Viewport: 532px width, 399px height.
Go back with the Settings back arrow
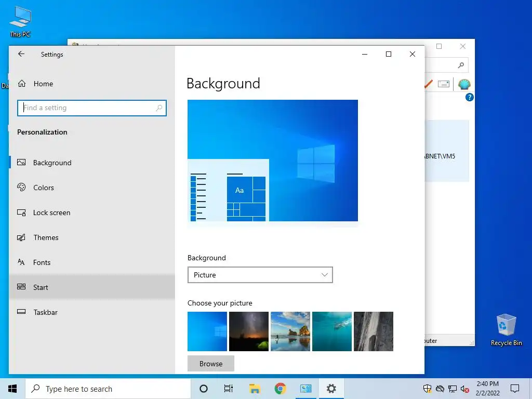pyautogui.click(x=21, y=54)
